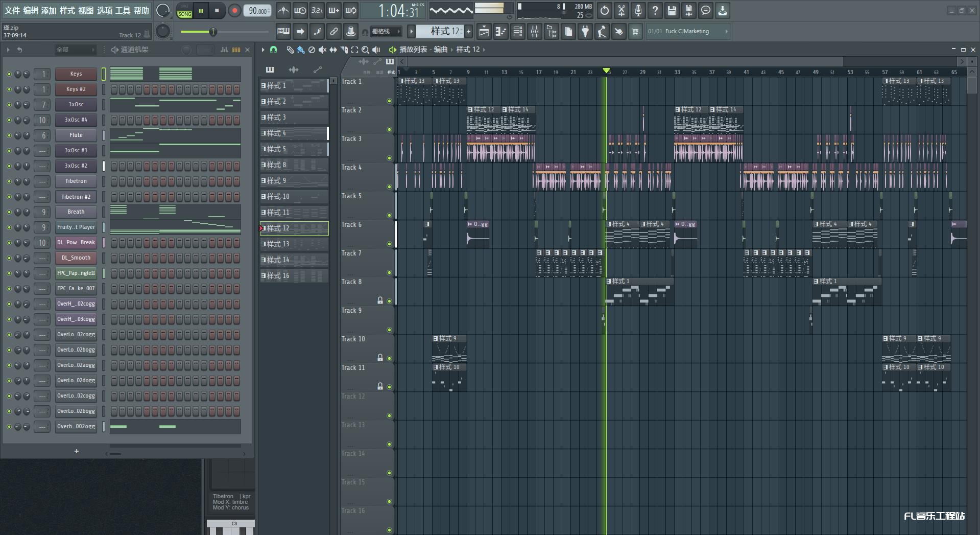Open the channel rack options menu arrow

tap(8, 50)
